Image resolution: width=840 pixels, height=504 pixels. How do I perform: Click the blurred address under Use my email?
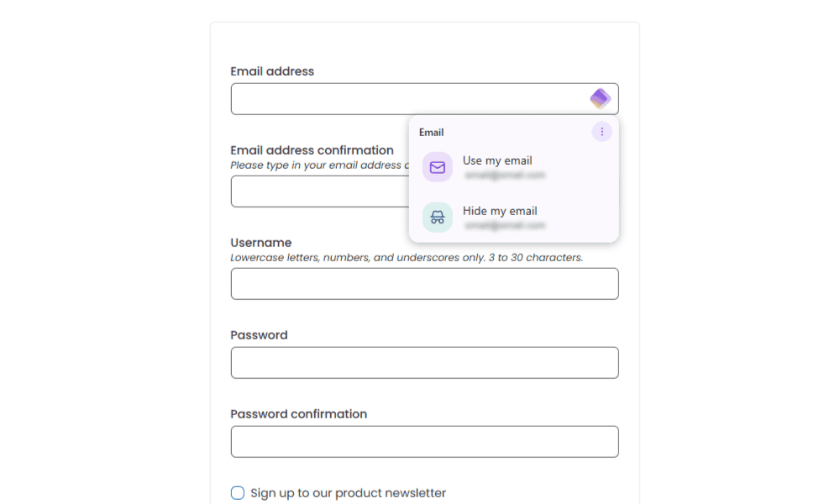(505, 176)
